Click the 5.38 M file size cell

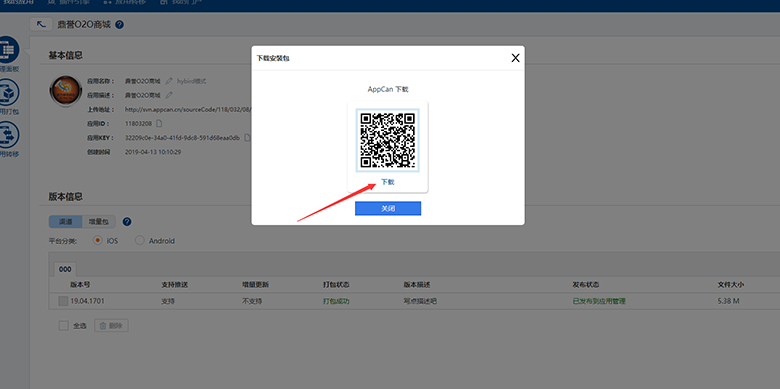coord(729,301)
